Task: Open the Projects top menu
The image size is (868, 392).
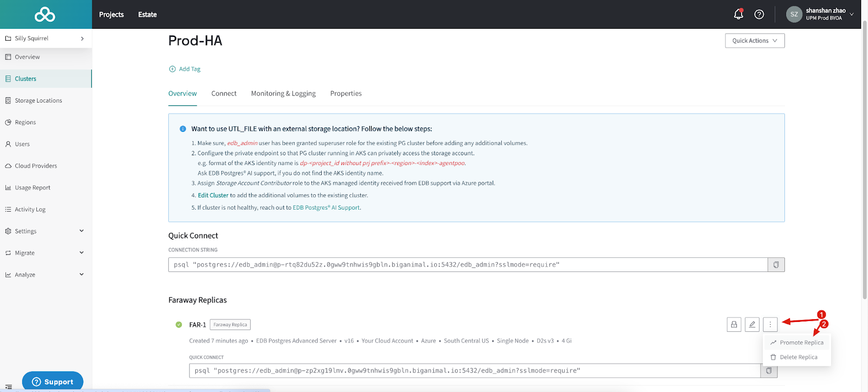Action: coord(111,15)
